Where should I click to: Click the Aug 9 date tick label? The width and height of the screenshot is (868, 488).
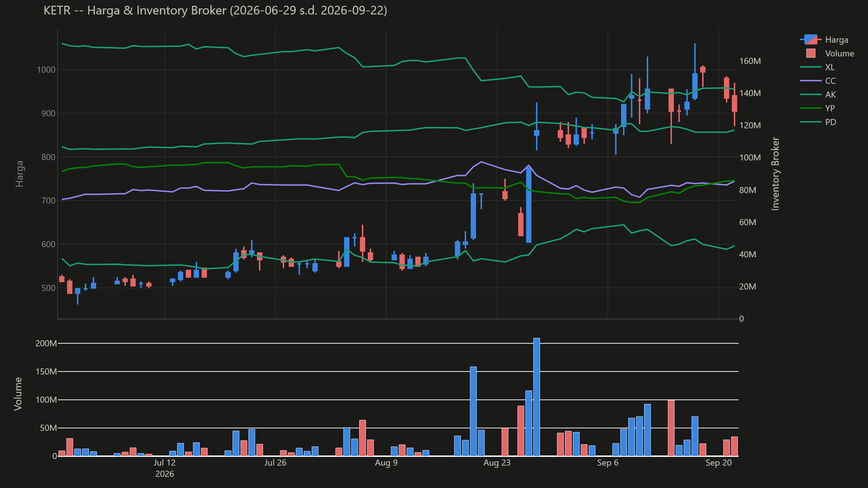tap(386, 463)
